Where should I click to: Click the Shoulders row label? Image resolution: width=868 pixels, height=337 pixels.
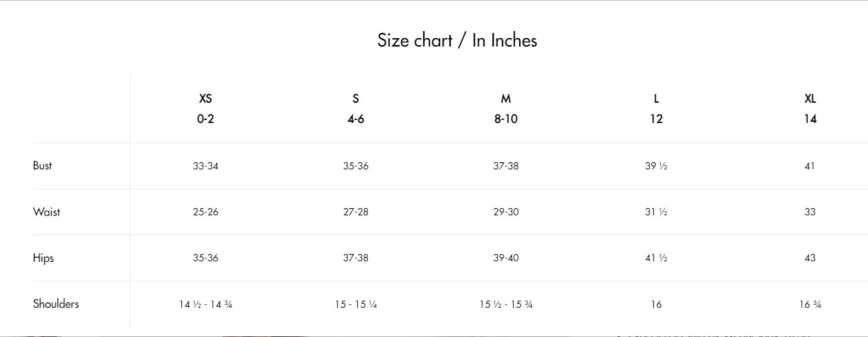[56, 304]
